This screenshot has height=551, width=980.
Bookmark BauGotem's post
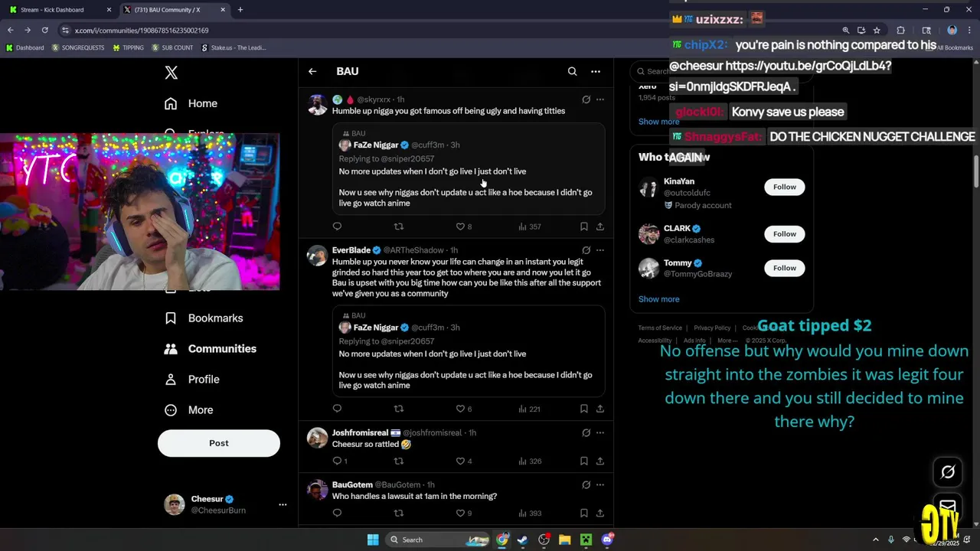(x=583, y=513)
